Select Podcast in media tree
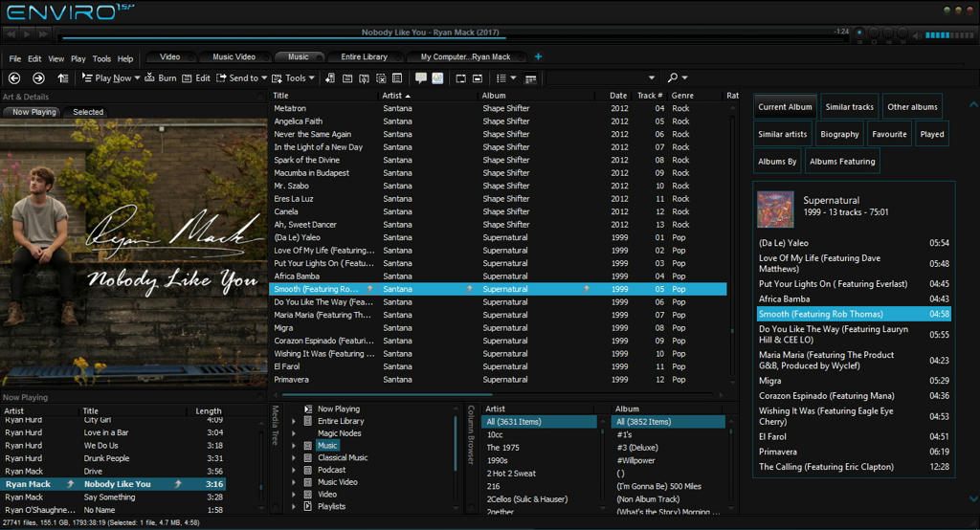This screenshot has width=980, height=530. [x=331, y=470]
